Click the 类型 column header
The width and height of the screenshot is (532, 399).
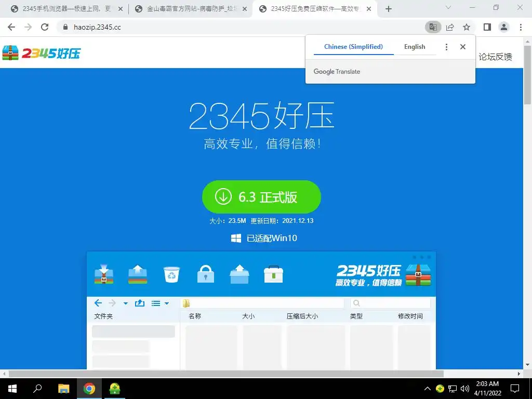[x=356, y=316]
